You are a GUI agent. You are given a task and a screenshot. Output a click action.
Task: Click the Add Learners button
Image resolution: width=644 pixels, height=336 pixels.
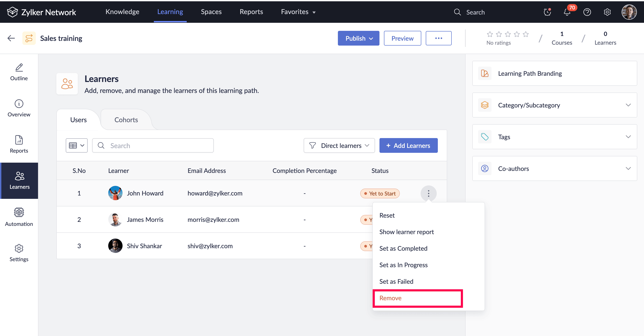408,146
